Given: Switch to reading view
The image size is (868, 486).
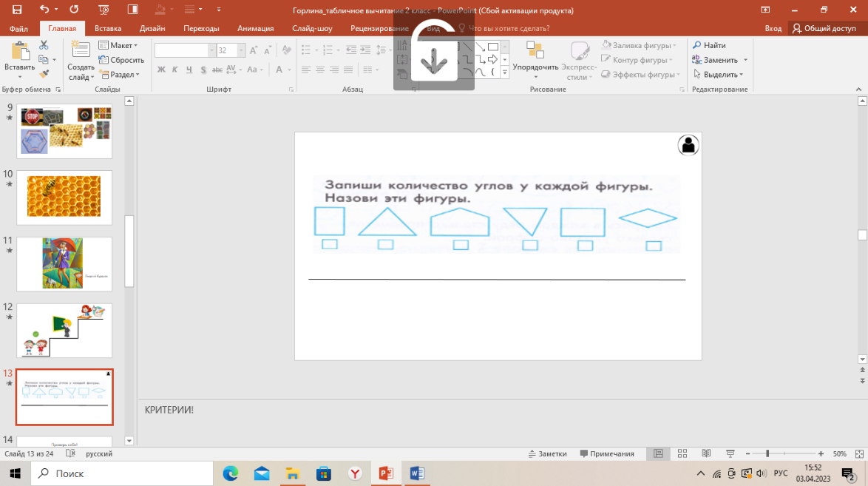Looking at the screenshot, I should (x=706, y=453).
